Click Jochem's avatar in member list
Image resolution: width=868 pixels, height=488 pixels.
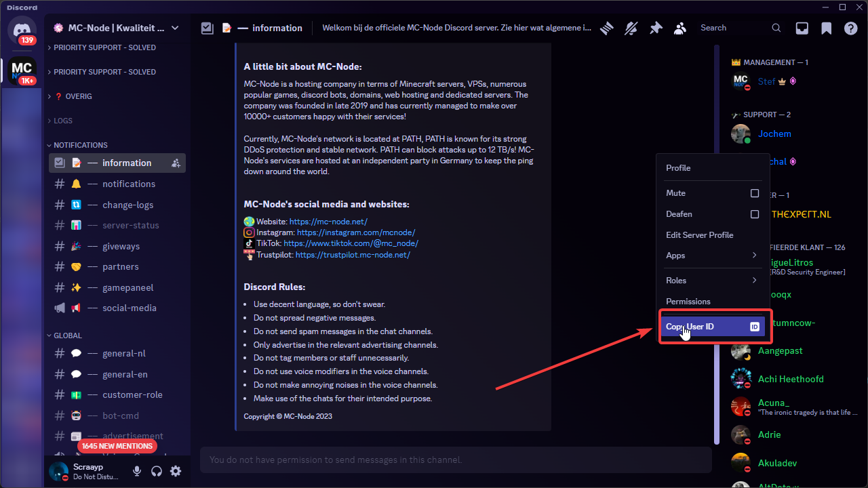coord(741,134)
